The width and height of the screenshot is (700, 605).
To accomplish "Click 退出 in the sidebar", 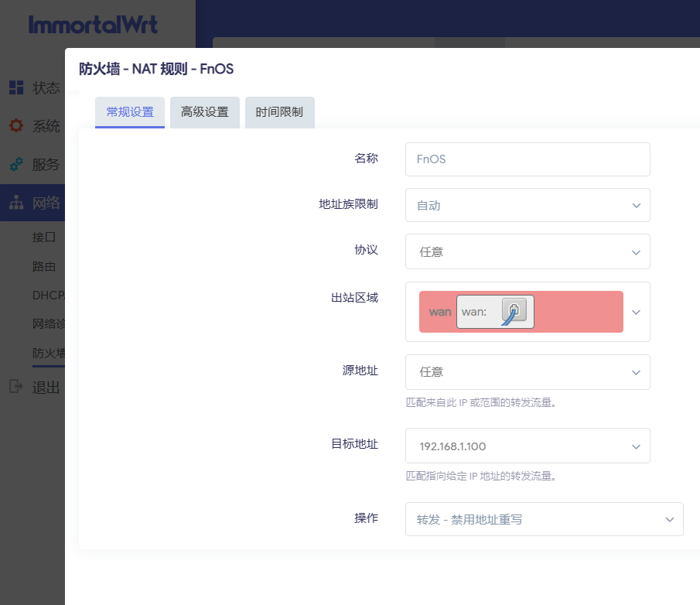I will [x=46, y=387].
